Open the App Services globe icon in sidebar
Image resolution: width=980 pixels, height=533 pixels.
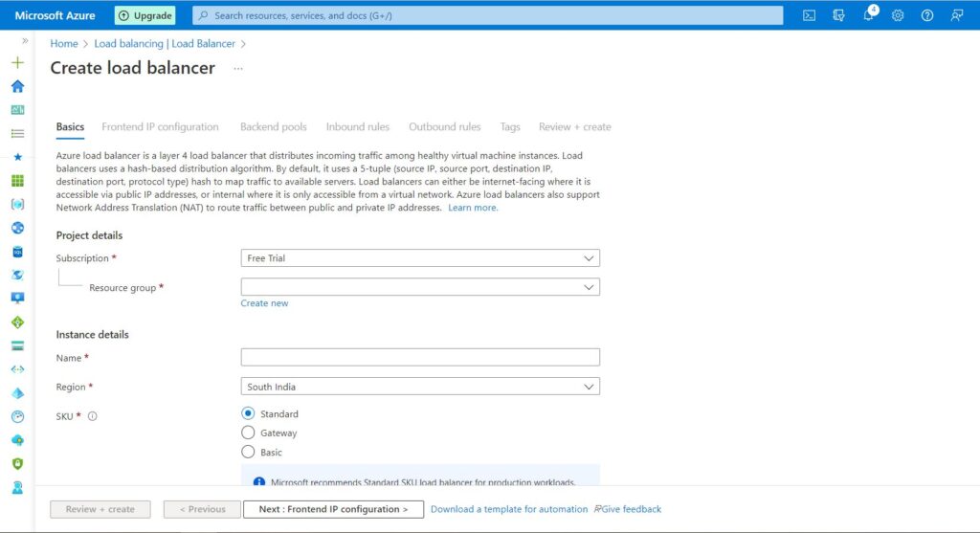(17, 228)
